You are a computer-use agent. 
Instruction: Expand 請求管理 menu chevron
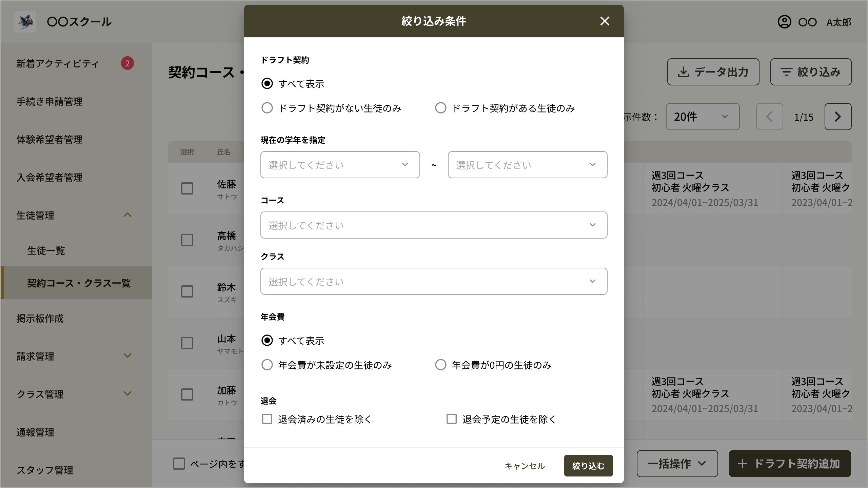pyautogui.click(x=127, y=356)
